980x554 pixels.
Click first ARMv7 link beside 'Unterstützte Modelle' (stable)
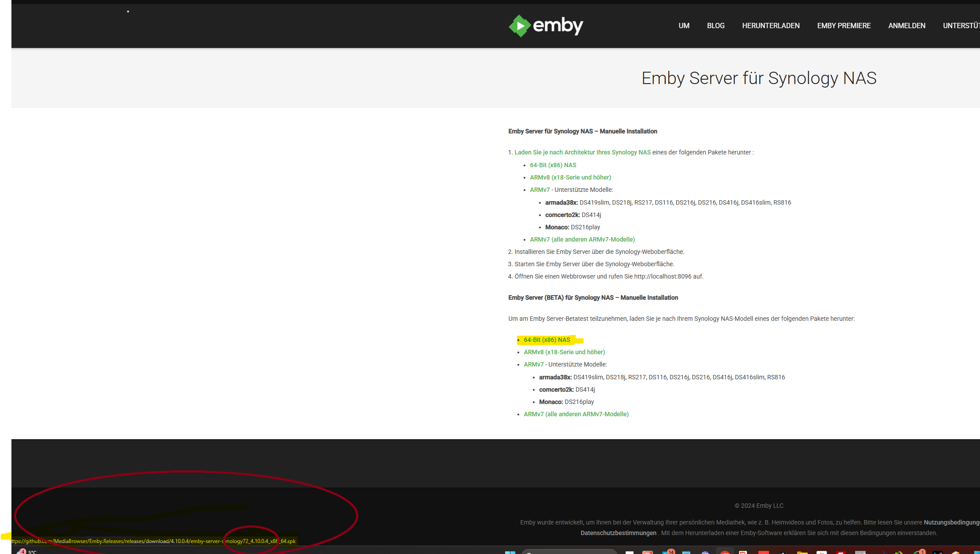pos(539,190)
